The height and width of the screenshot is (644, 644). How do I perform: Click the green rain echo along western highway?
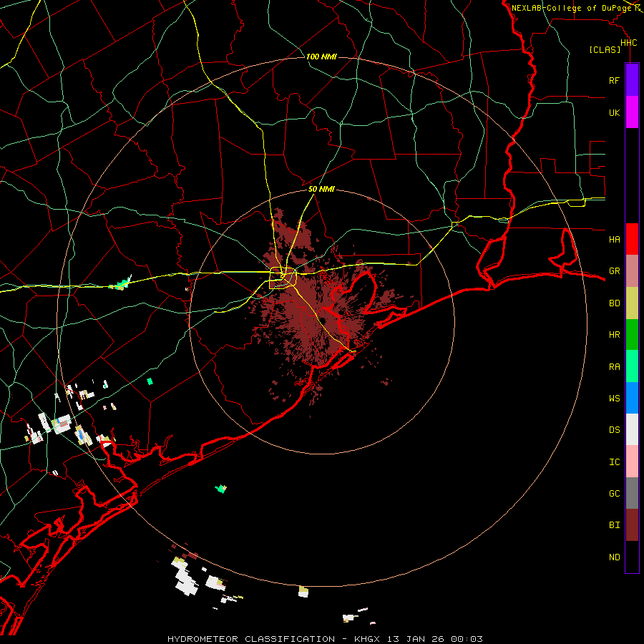(120, 283)
